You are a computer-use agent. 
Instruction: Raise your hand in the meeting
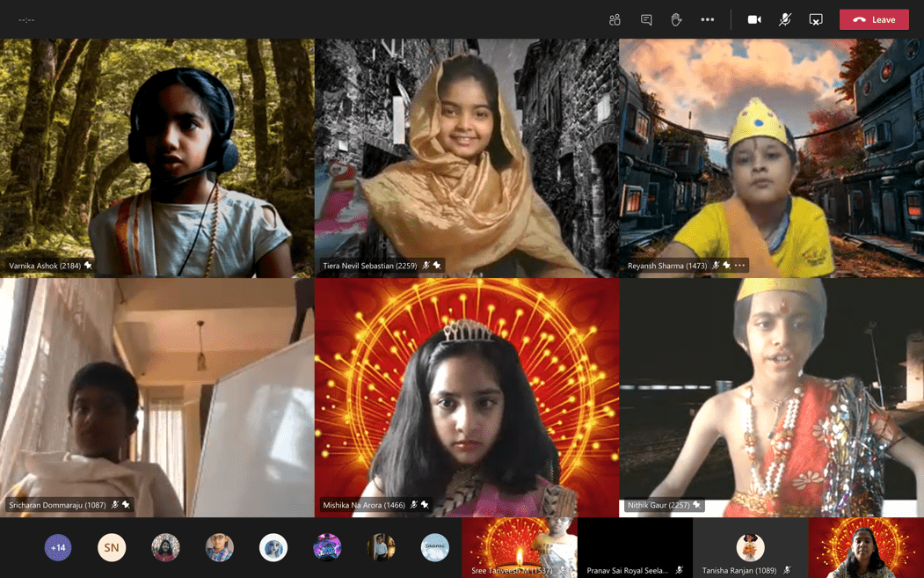[676, 19]
